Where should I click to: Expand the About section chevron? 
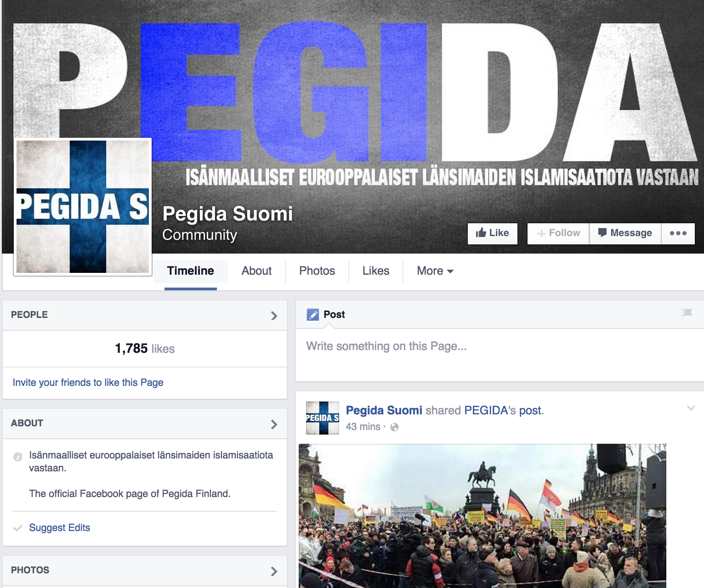tap(274, 424)
